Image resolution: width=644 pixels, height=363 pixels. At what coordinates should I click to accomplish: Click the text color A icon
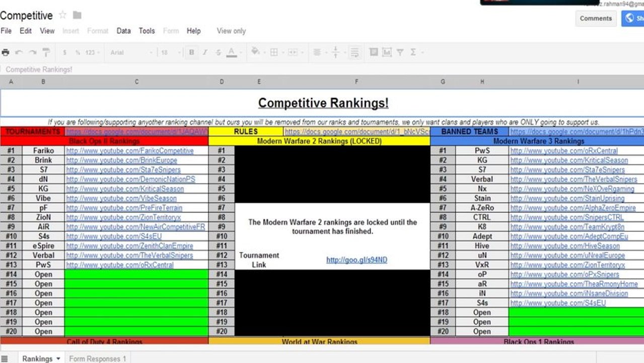point(231,52)
